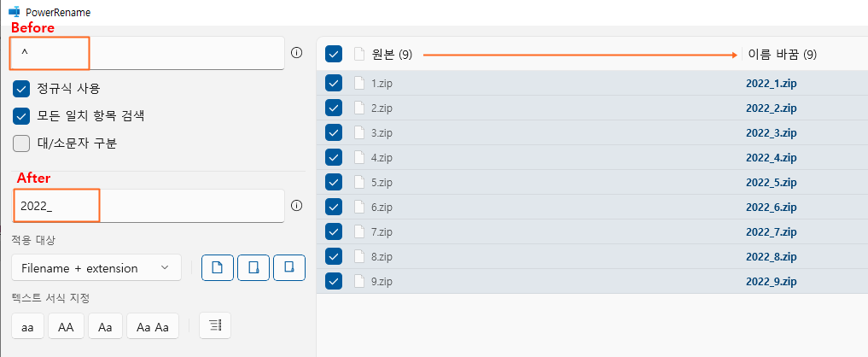Click renamed entry 2022_4.zip
This screenshot has width=868, height=357.
pos(771,157)
